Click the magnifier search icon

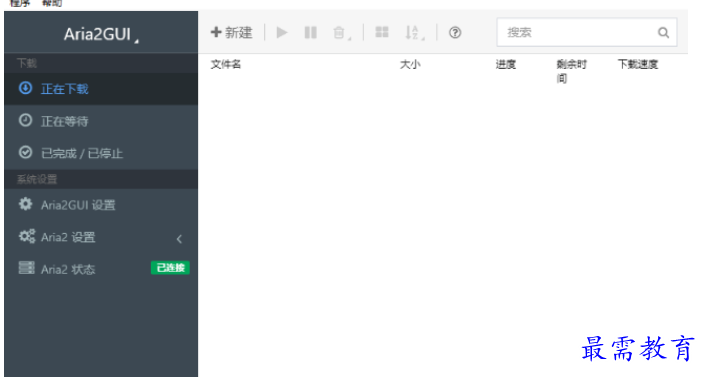click(664, 33)
